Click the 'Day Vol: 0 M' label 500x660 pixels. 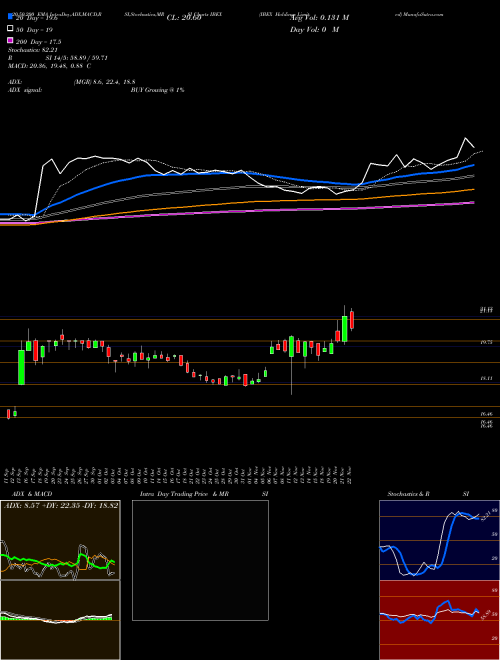click(x=314, y=30)
